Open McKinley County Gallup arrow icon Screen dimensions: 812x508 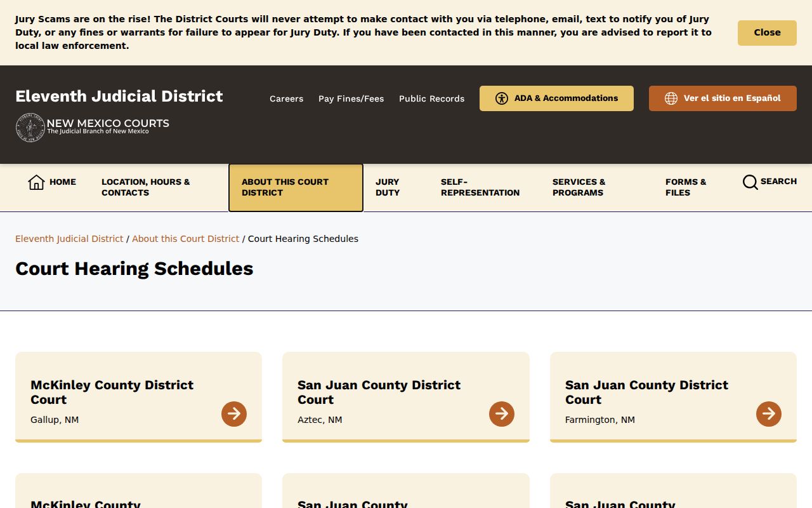pos(234,414)
